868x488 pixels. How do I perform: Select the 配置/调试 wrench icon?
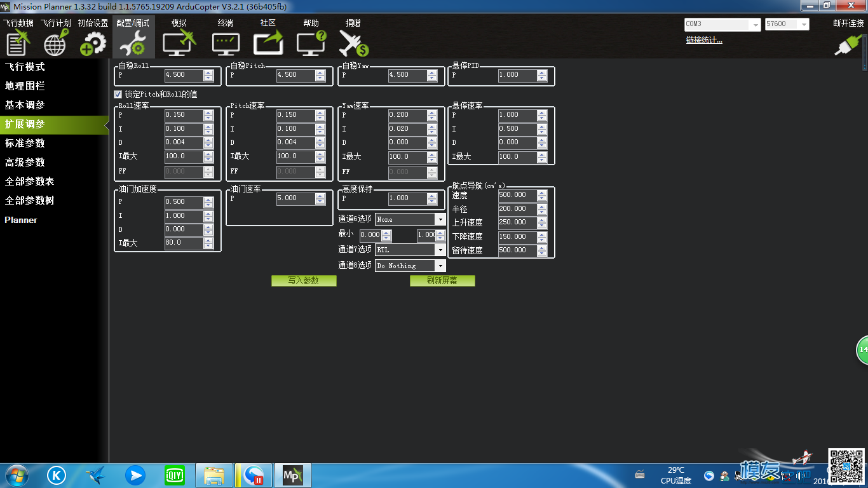pos(133,43)
